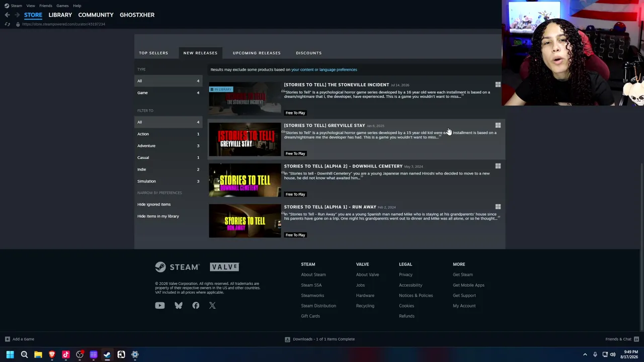Open the Steam menu
Screen dimensions: 644x362
pyautogui.click(x=16, y=6)
